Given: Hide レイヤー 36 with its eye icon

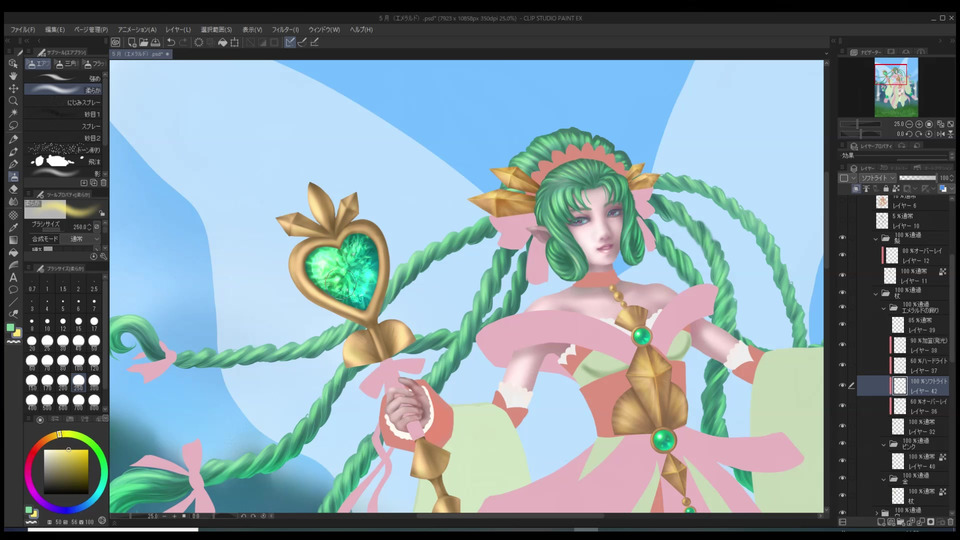Looking at the screenshot, I should click(842, 406).
